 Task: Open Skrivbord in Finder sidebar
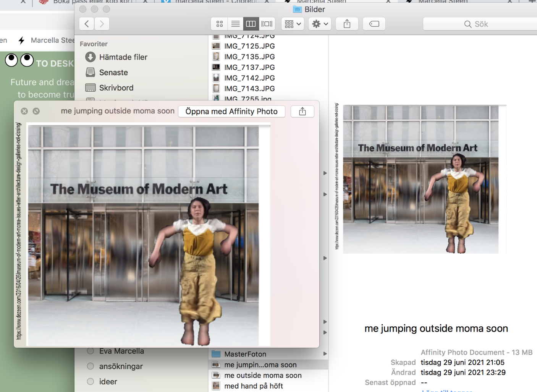pyautogui.click(x=116, y=88)
